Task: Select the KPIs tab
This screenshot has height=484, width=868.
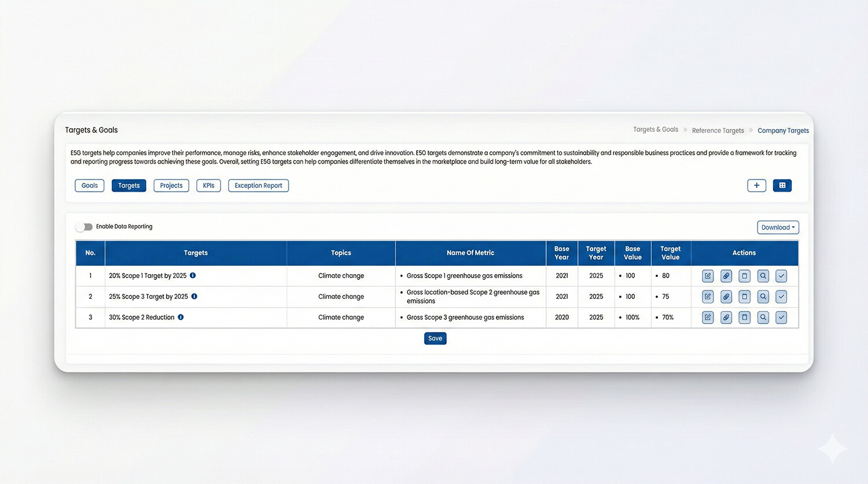Action: click(208, 186)
